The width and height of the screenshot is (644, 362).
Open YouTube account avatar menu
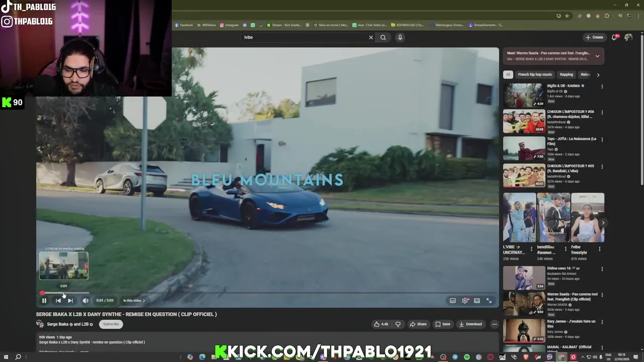click(x=628, y=37)
